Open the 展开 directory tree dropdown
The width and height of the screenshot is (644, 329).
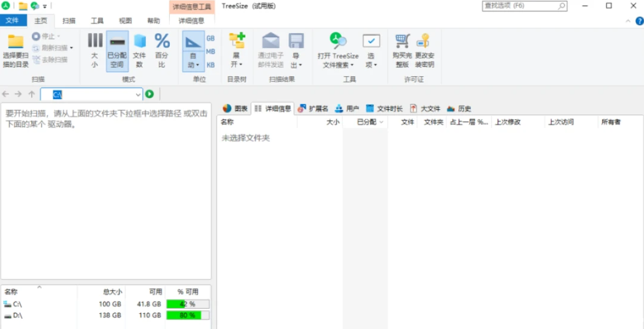click(237, 51)
